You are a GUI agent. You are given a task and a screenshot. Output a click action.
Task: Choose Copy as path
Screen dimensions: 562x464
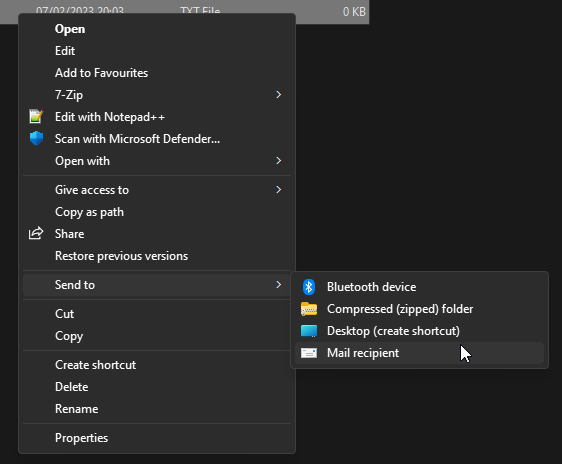(x=157, y=212)
